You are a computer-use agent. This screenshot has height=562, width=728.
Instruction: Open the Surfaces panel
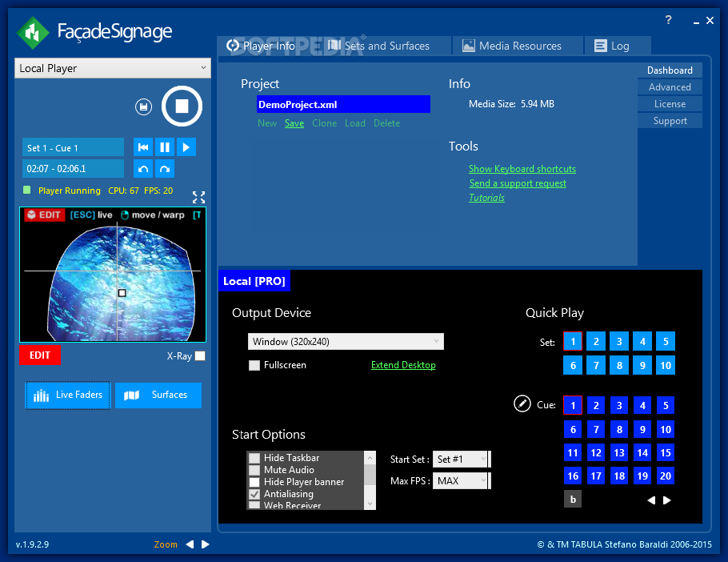[x=158, y=395]
